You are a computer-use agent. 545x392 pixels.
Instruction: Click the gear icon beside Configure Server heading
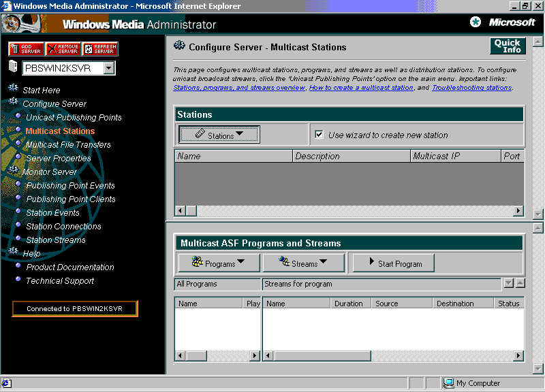coord(179,45)
